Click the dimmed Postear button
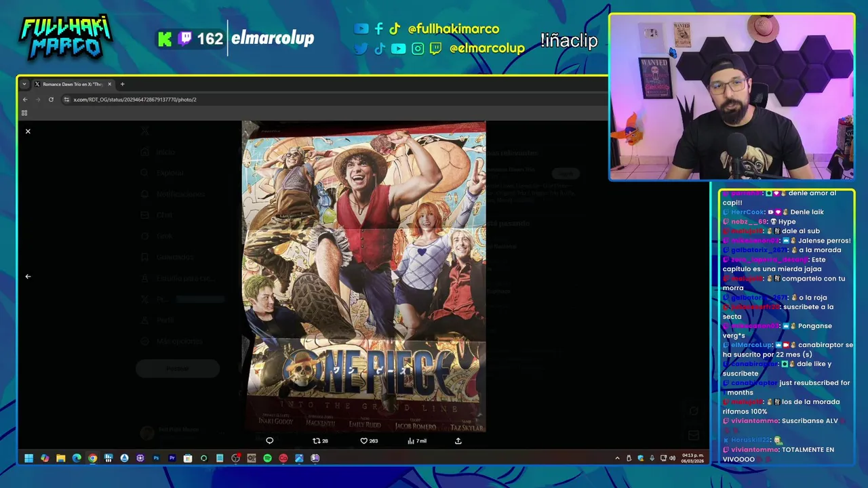 click(x=178, y=368)
